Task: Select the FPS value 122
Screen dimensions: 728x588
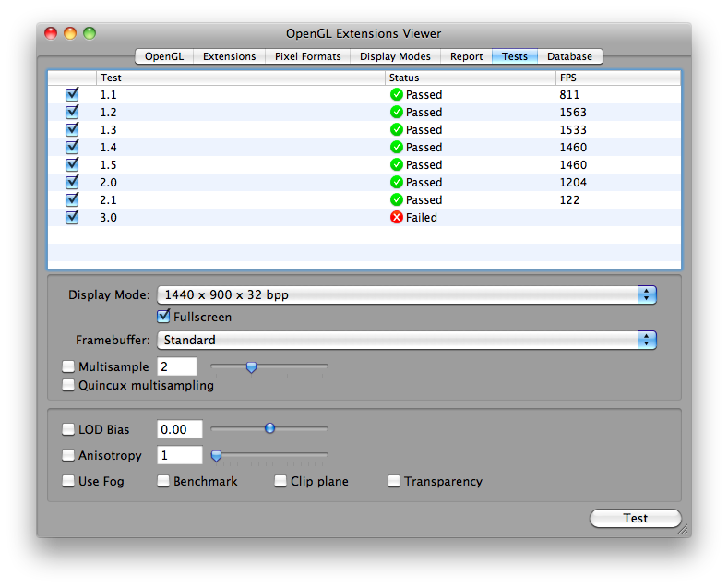Action: 569,200
